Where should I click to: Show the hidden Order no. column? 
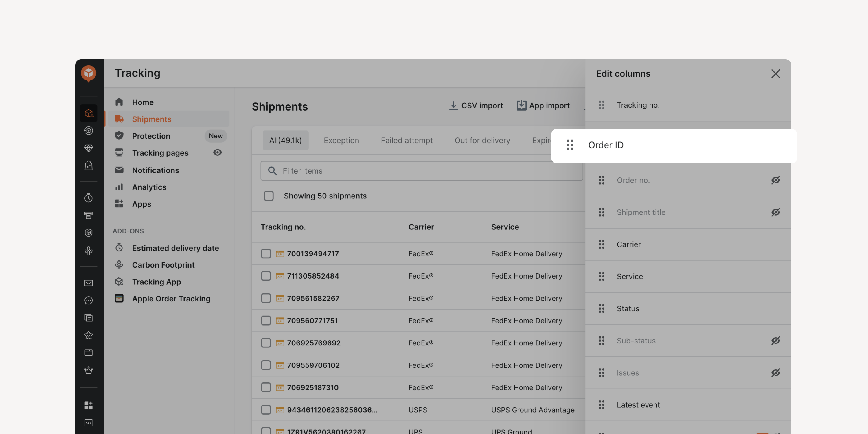775,180
